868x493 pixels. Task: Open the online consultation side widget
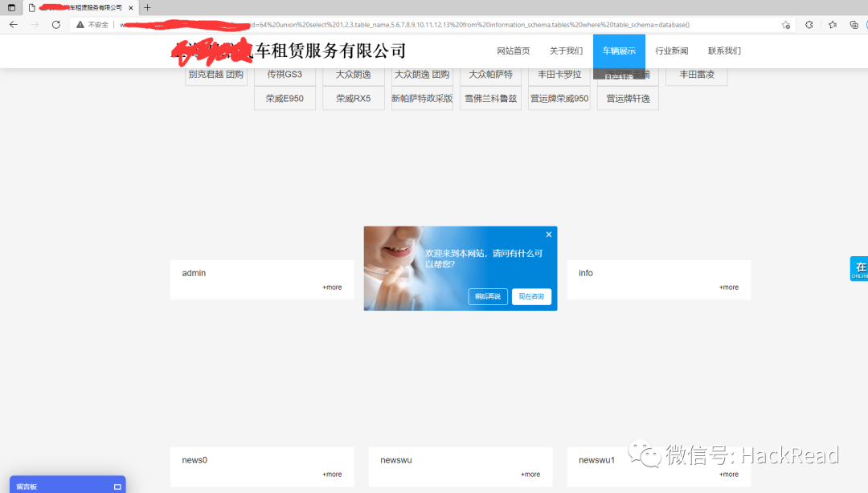click(859, 268)
